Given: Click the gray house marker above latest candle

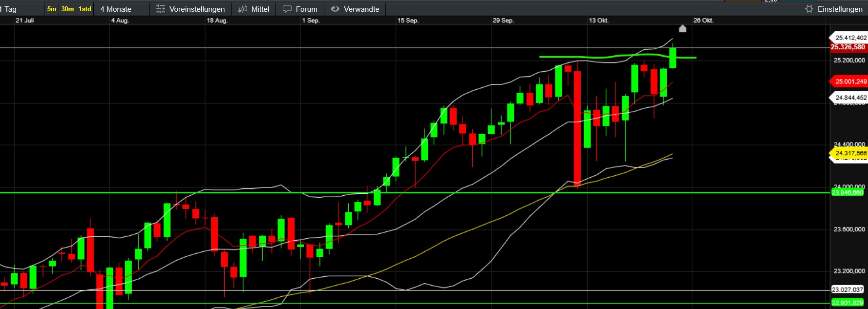Looking at the screenshot, I should (682, 29).
